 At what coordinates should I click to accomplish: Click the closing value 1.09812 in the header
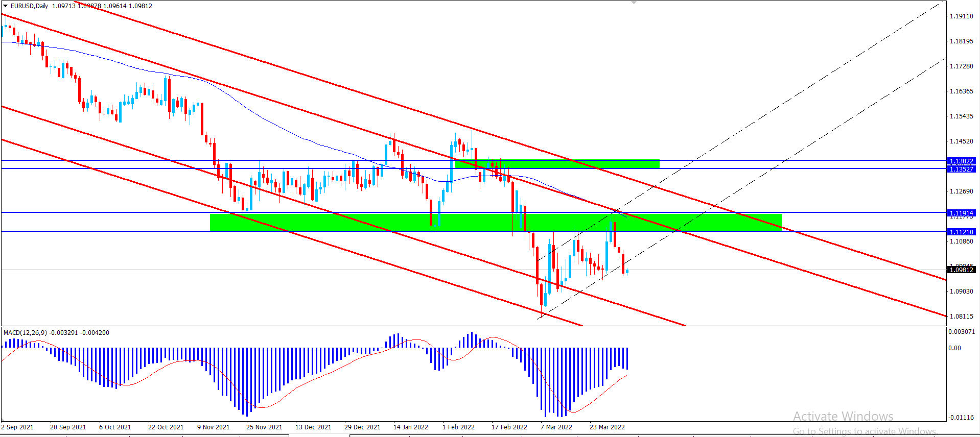pyautogui.click(x=141, y=6)
